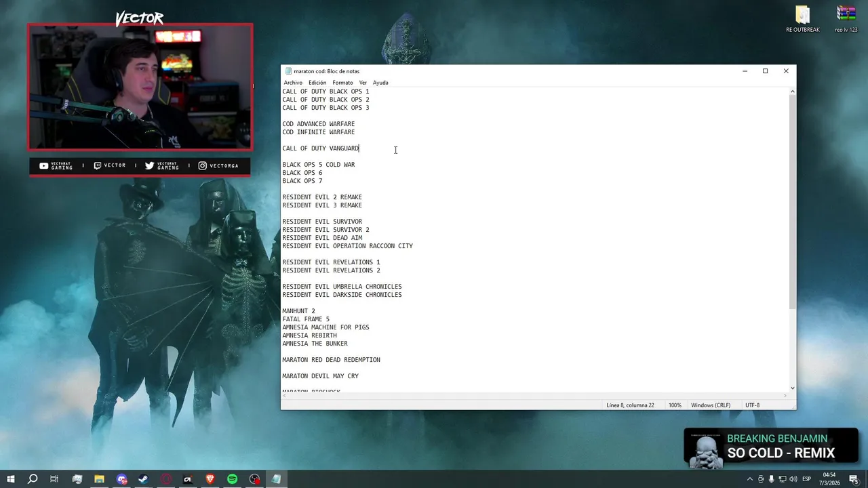The width and height of the screenshot is (868, 488).
Task: Open Spotify from the taskbar
Action: 232,479
